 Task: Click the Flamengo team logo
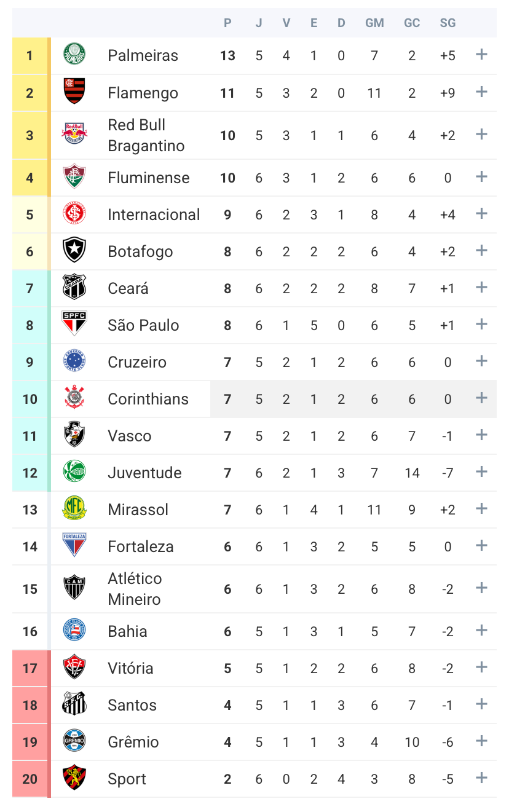point(74,92)
